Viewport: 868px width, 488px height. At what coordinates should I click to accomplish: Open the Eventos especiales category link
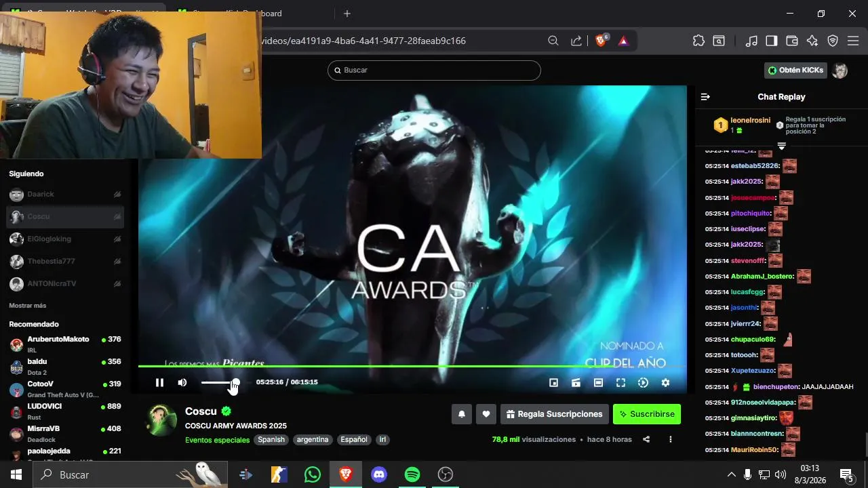[x=217, y=440]
